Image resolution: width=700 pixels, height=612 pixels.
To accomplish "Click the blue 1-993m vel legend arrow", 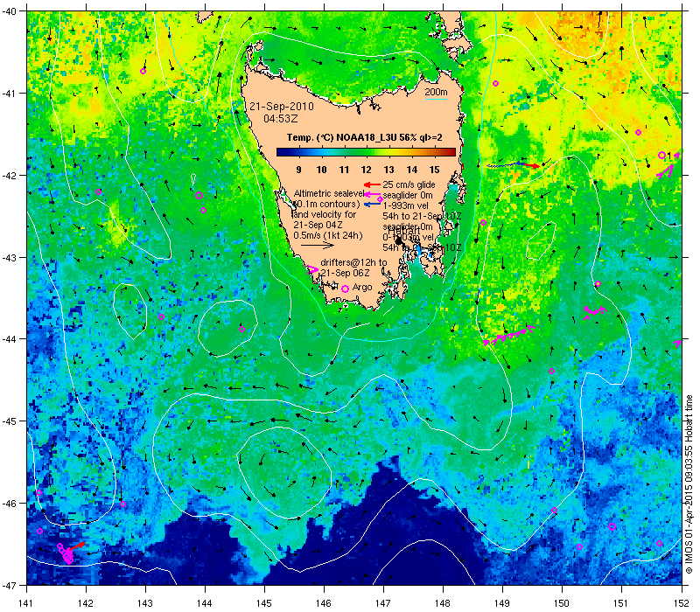I will 372,205.
